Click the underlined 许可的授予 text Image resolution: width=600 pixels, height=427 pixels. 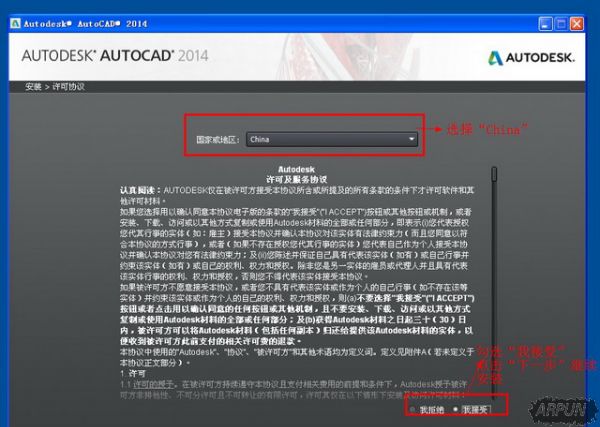153,384
